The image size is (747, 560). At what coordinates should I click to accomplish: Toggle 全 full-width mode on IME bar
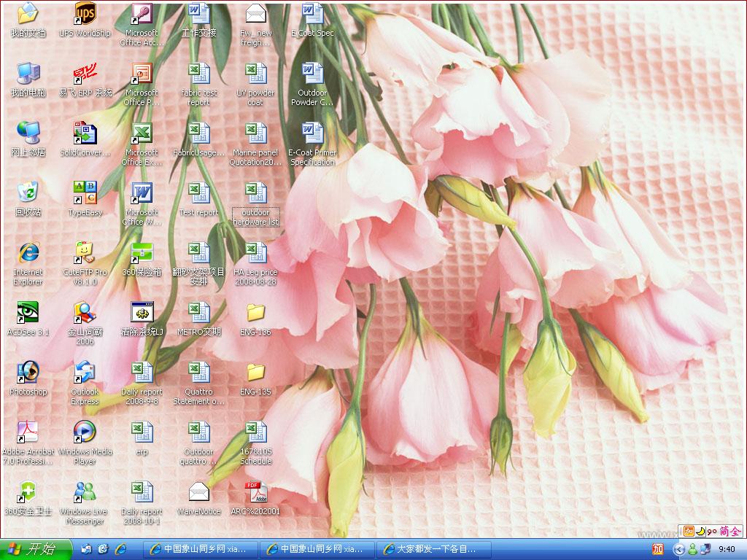tap(735, 531)
